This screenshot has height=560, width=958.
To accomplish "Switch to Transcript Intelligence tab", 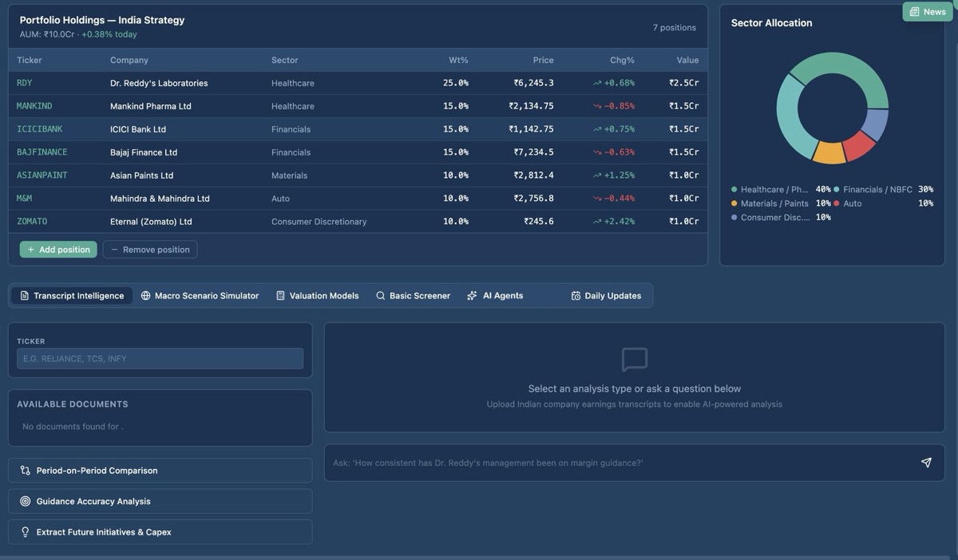I will coord(72,296).
